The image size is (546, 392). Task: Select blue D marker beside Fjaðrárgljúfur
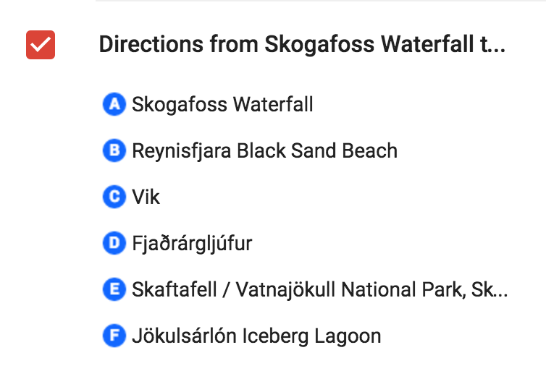(x=114, y=243)
